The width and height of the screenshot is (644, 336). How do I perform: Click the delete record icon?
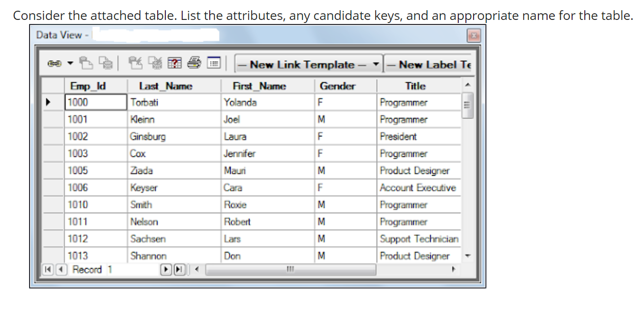click(135, 63)
